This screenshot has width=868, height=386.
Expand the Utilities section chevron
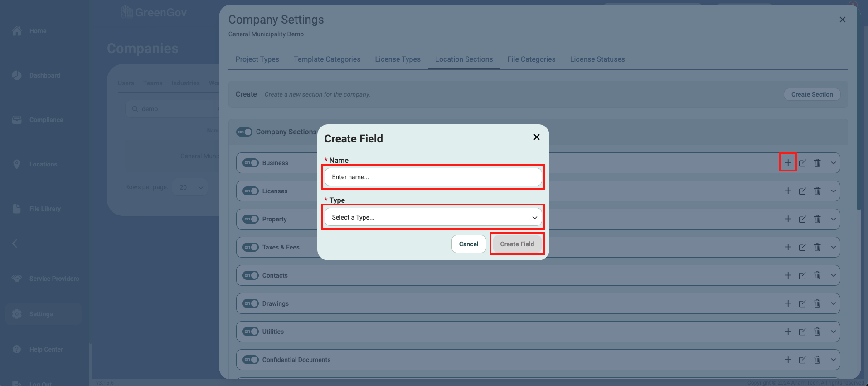(x=833, y=332)
